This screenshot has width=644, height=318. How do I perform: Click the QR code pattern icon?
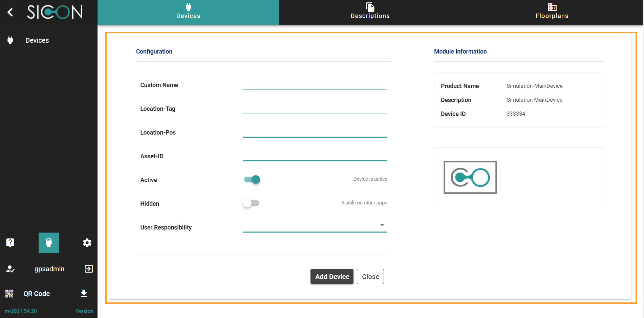[x=9, y=294]
